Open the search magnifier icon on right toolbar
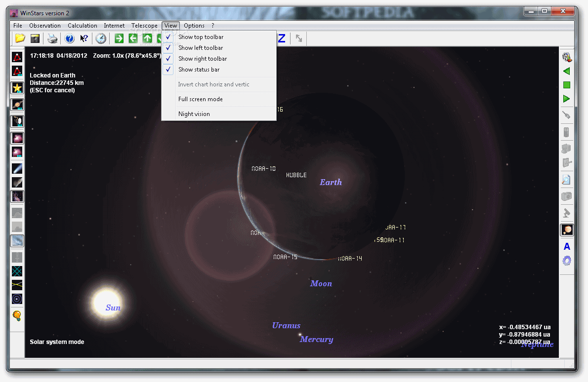Viewport: 588px width, 382px height. (x=566, y=180)
